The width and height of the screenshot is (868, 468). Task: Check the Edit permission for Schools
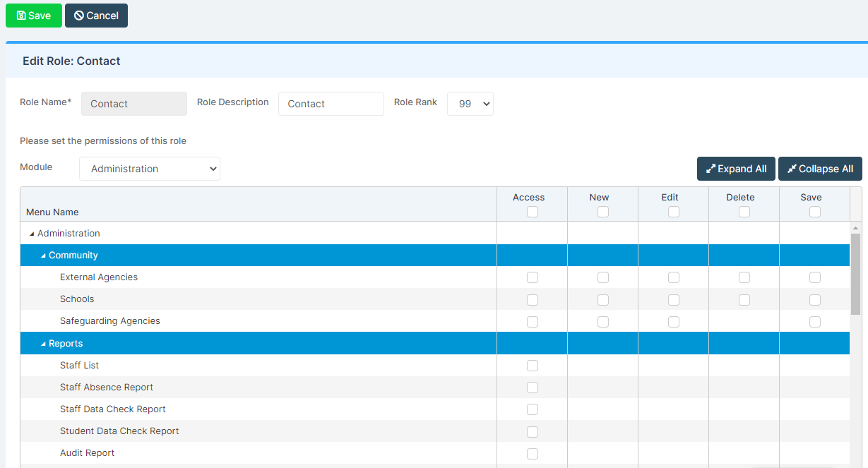(x=673, y=299)
